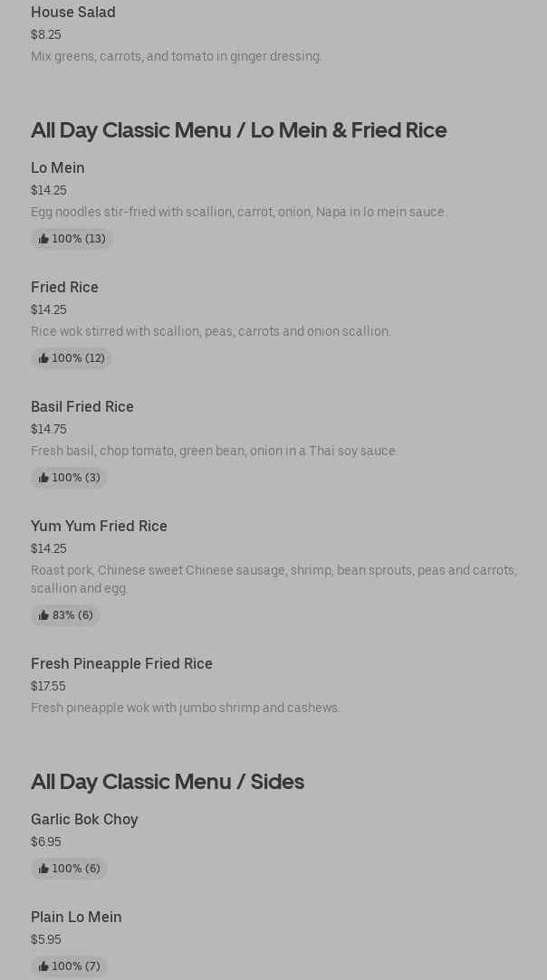Click the thumbs-up icon under Yum Yum Fried Rice

coord(43,615)
